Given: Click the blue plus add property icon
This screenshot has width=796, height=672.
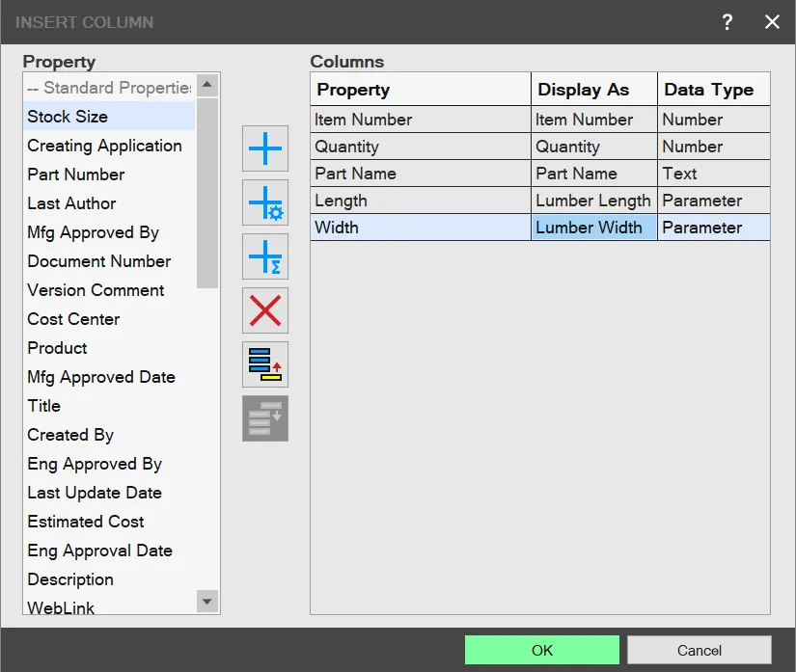Looking at the screenshot, I should coord(265,148).
